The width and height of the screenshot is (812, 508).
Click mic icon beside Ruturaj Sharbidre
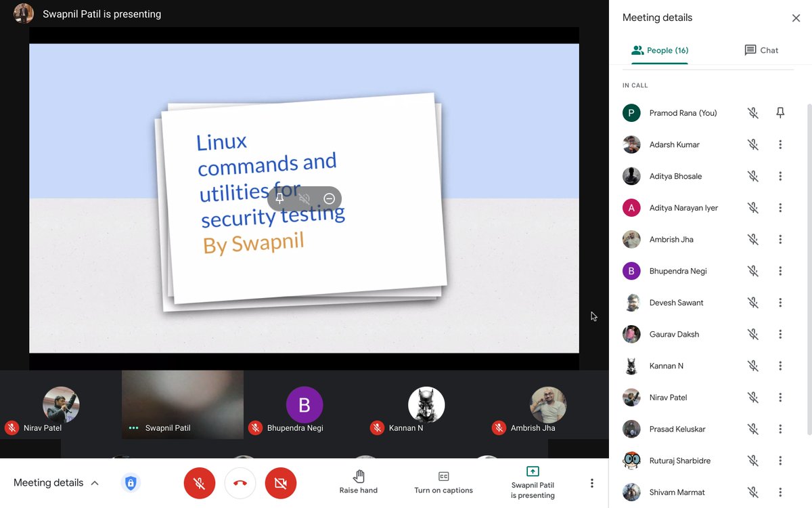point(752,461)
